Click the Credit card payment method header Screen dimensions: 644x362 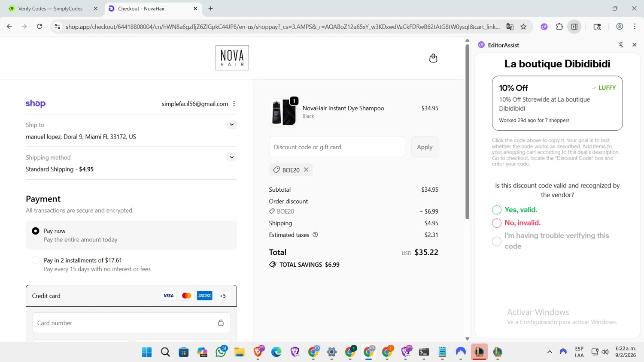131,296
